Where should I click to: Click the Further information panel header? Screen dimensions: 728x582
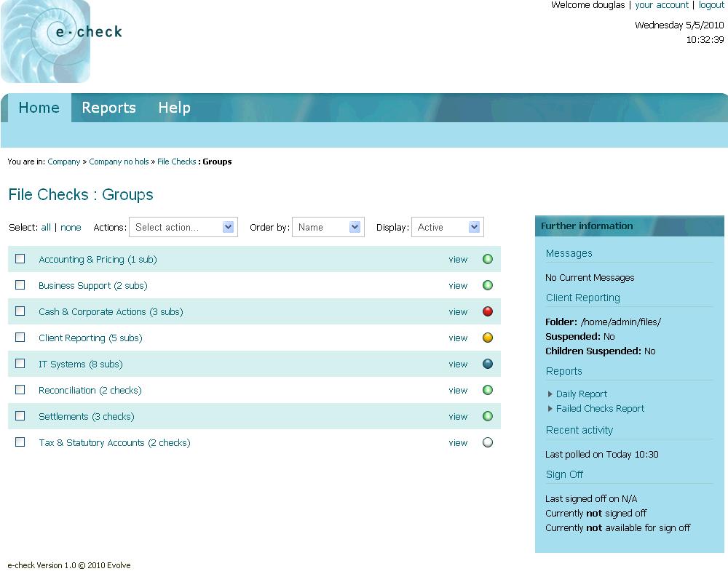pyautogui.click(x=630, y=226)
